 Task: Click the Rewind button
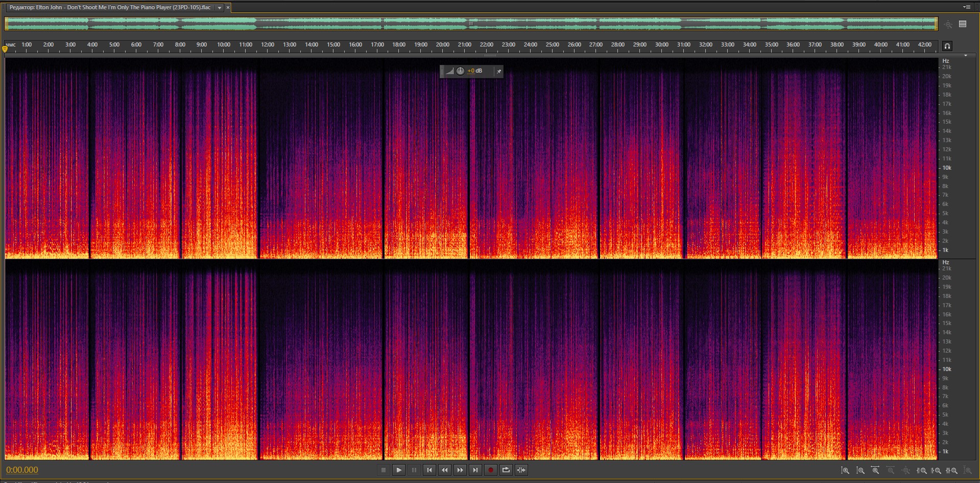(x=445, y=470)
